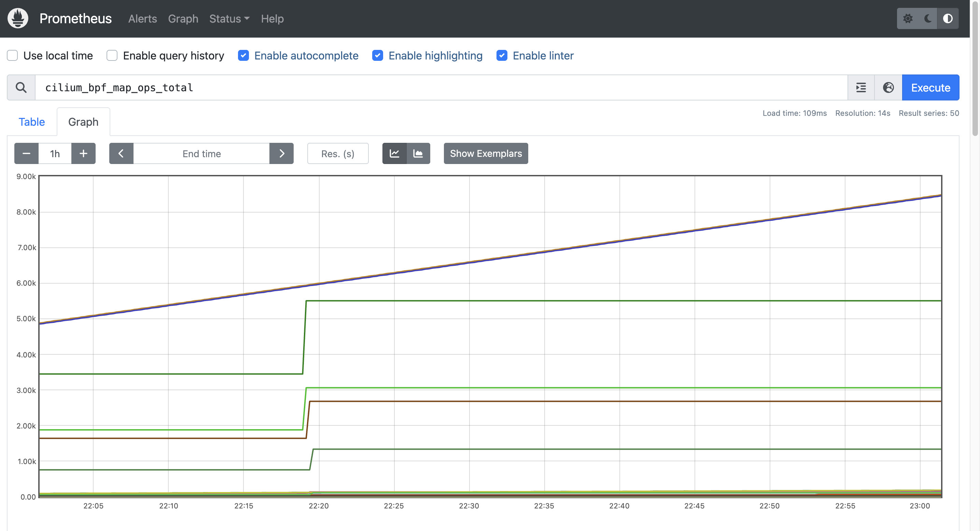Viewport: 980px width, 531px height.
Task: Click the Execute button
Action: (x=930, y=87)
